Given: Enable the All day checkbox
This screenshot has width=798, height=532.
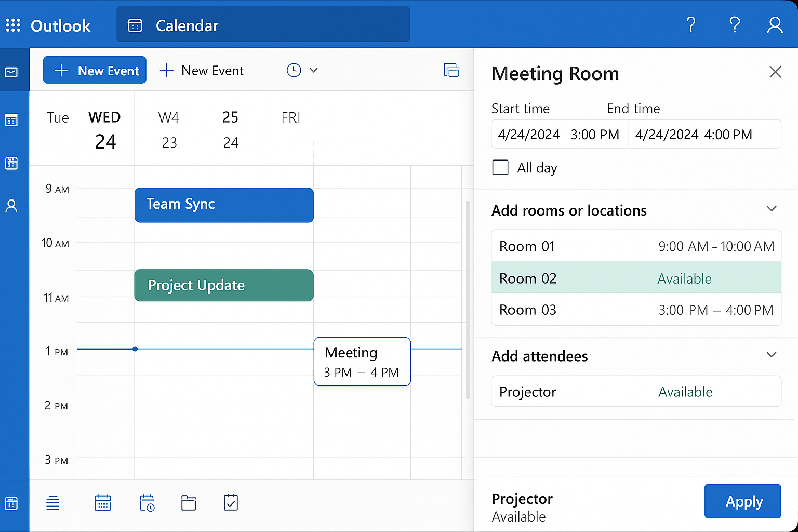Looking at the screenshot, I should pyautogui.click(x=500, y=167).
